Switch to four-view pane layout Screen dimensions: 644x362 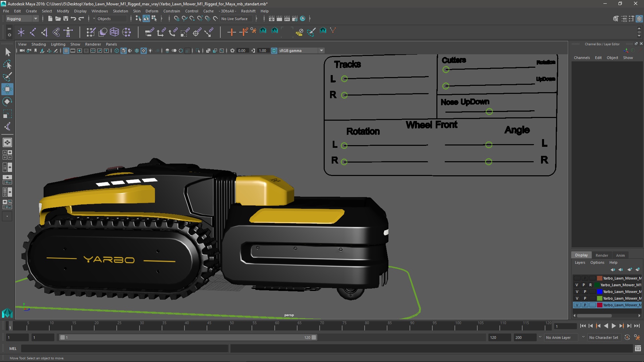[7, 155]
